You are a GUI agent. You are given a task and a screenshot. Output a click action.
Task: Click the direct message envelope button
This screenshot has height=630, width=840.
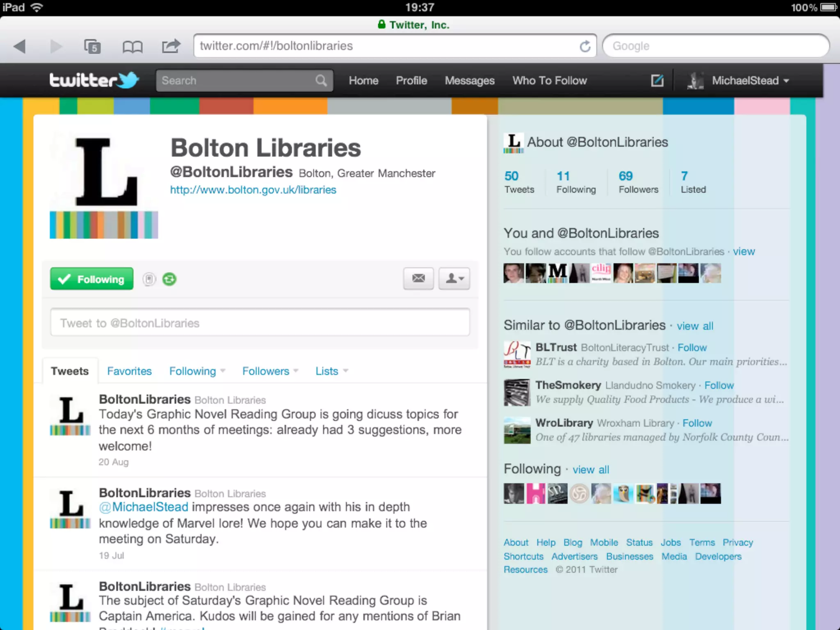point(418,278)
